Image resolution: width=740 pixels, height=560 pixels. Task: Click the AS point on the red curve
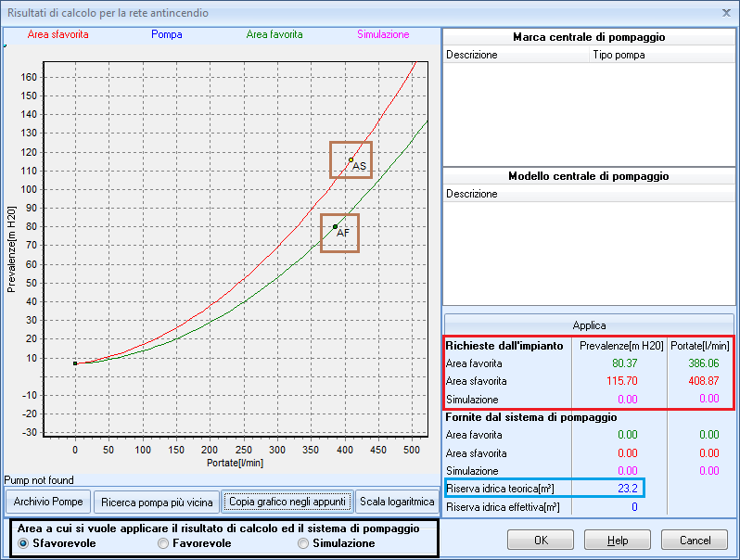(x=351, y=159)
